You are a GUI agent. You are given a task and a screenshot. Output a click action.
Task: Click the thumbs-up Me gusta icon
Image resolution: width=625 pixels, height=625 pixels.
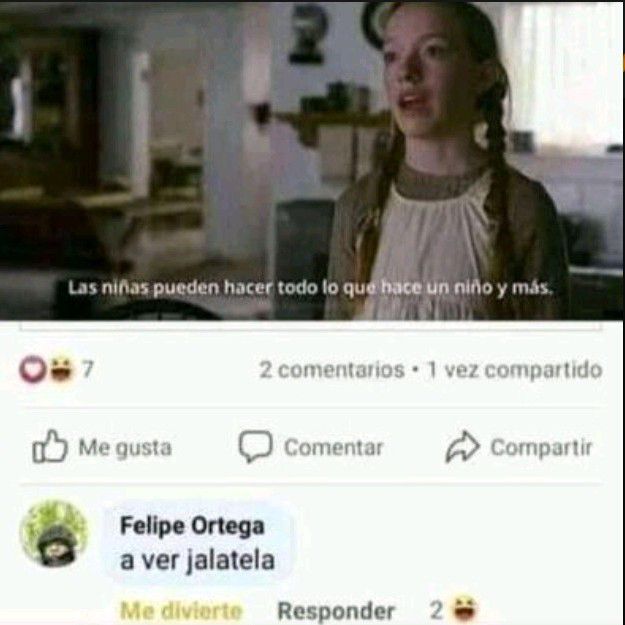[50, 446]
